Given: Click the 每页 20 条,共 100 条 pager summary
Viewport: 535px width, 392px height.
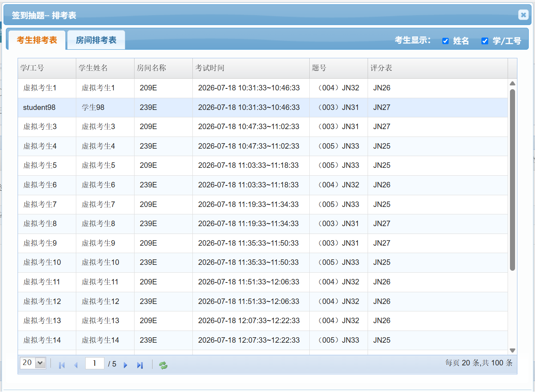Looking at the screenshot, I should pos(479,363).
